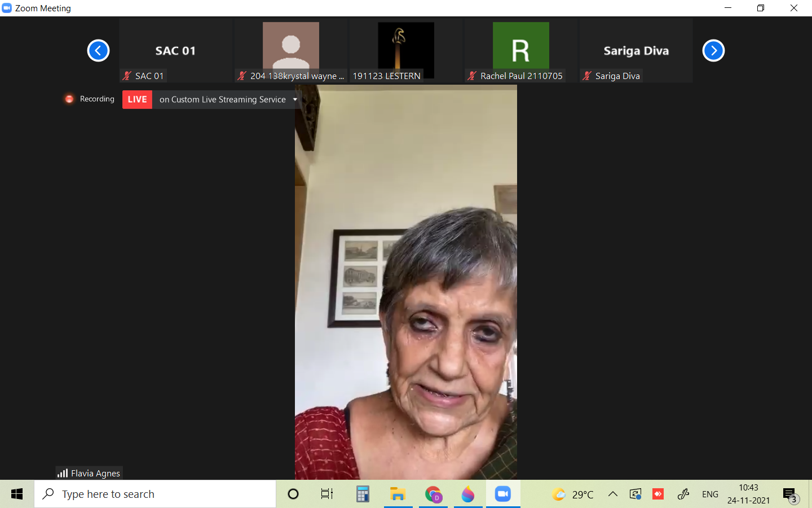The height and width of the screenshot is (508, 812).
Task: Open Task View on the taskbar
Action: tap(327, 494)
